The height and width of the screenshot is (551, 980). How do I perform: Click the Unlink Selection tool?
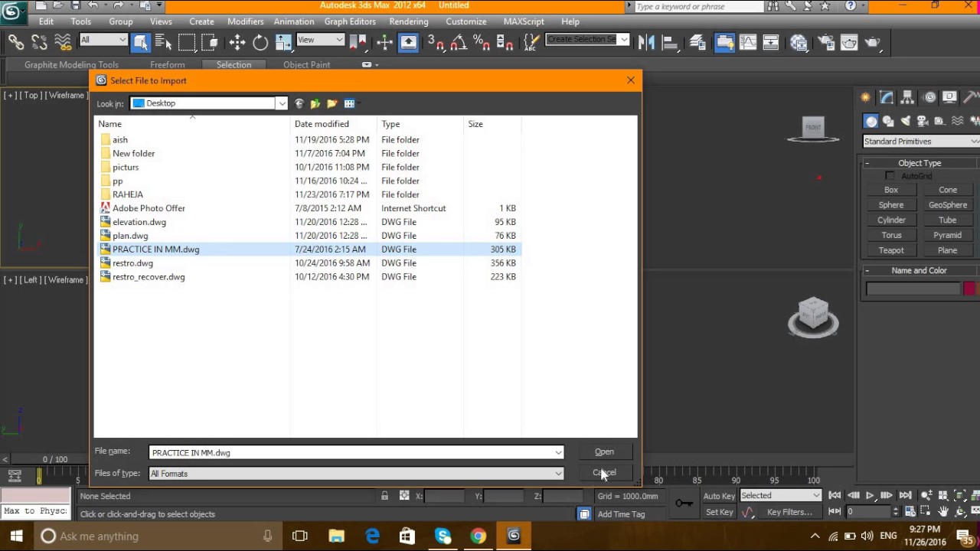tap(39, 42)
